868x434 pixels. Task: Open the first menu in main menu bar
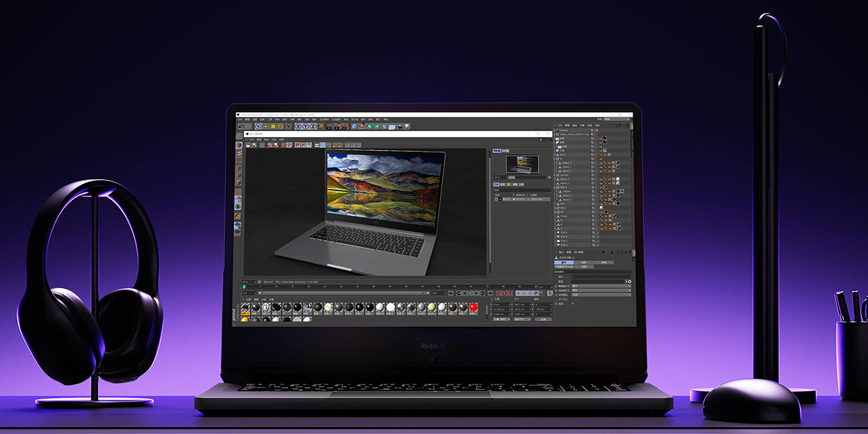coord(239,119)
